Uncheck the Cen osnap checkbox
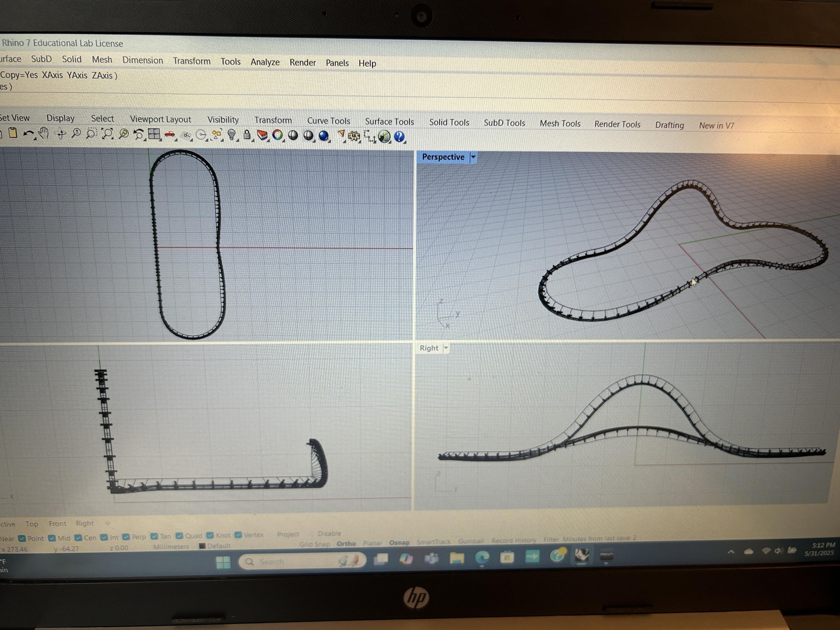Screen dimensions: 840x630 point(78,537)
